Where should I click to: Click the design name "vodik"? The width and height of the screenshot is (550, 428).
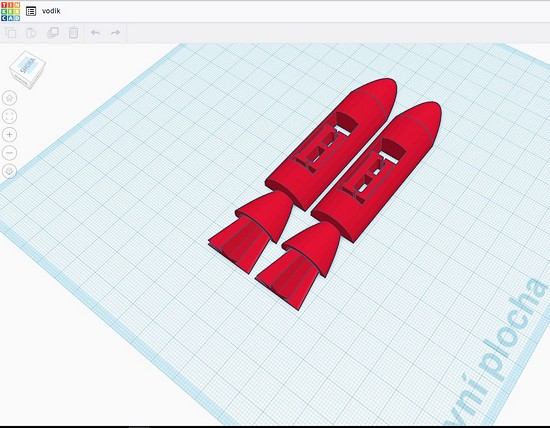tap(51, 11)
